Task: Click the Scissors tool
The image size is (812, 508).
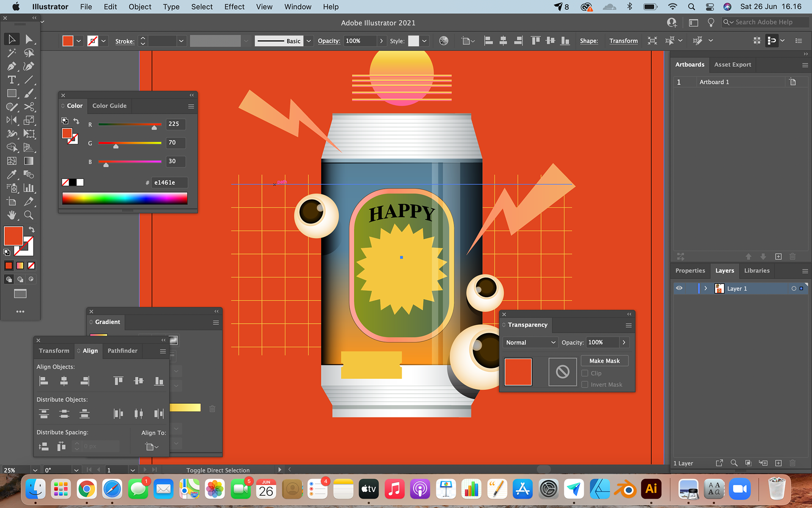Action: coord(28,107)
